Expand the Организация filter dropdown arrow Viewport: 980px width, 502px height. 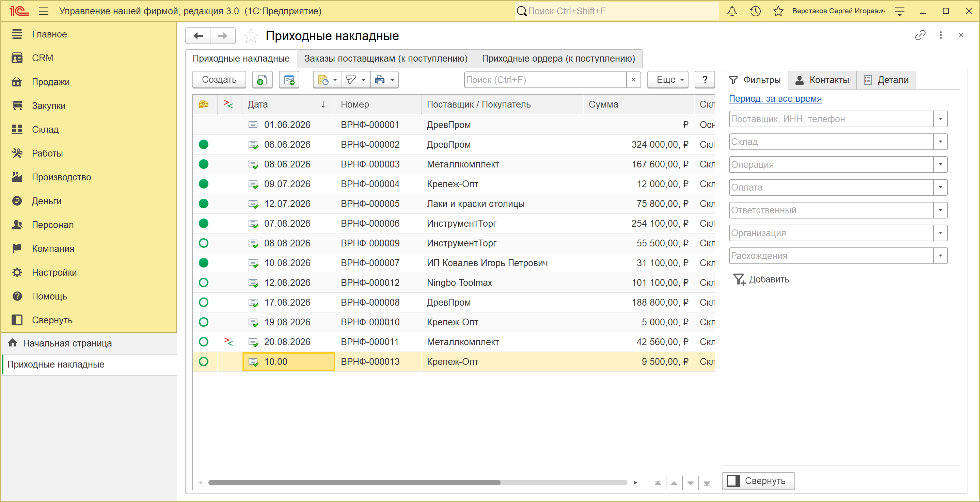click(x=941, y=233)
